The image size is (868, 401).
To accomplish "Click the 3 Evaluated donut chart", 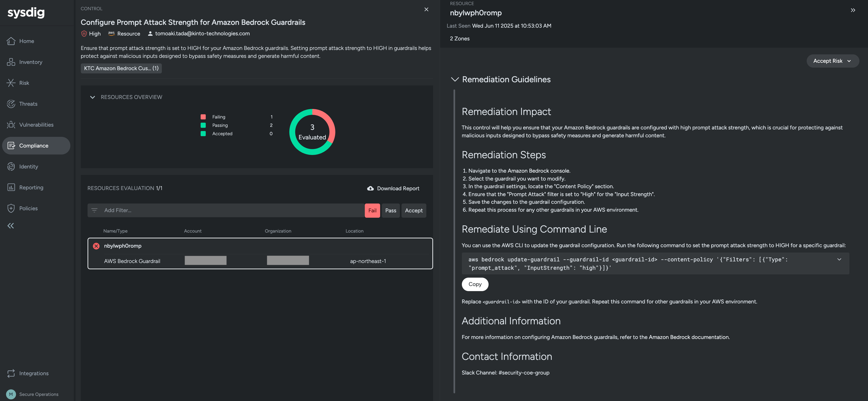I will tap(312, 132).
